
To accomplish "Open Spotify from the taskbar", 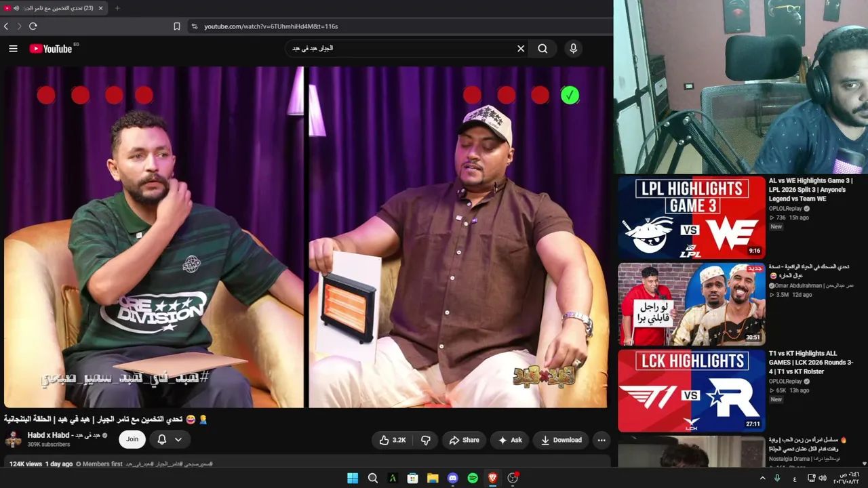I will 473,478.
